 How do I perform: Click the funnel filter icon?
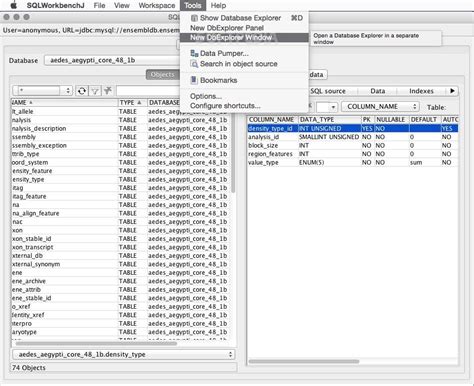point(95,91)
